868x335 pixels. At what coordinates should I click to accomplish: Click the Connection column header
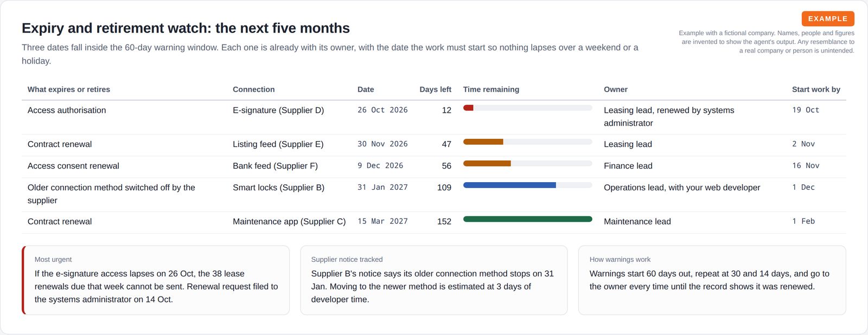click(254, 89)
